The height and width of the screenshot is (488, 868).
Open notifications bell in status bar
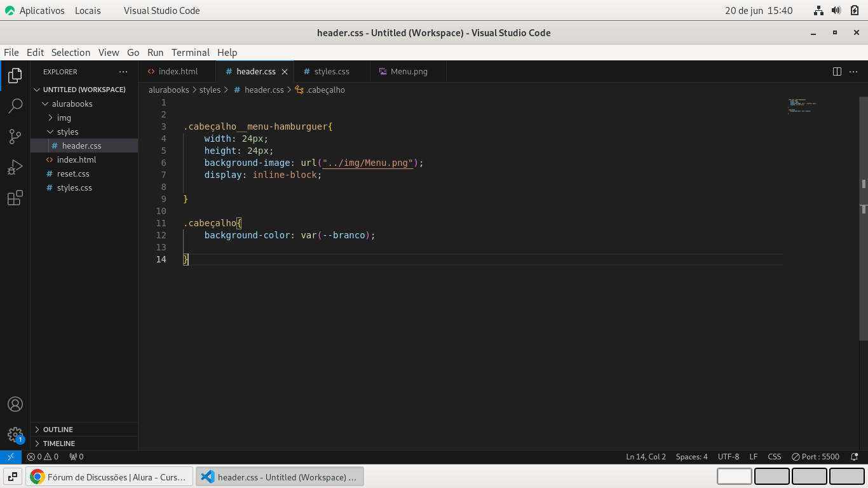[x=855, y=457]
